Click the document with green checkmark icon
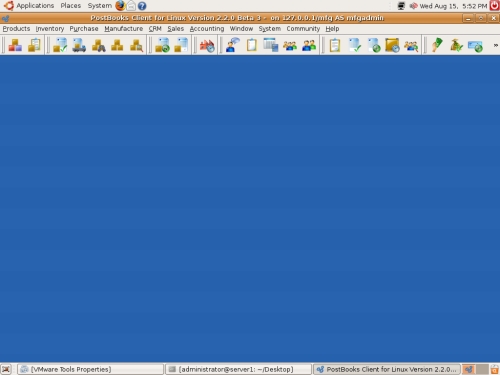Image resolution: width=500 pixels, height=375 pixels. click(355, 45)
